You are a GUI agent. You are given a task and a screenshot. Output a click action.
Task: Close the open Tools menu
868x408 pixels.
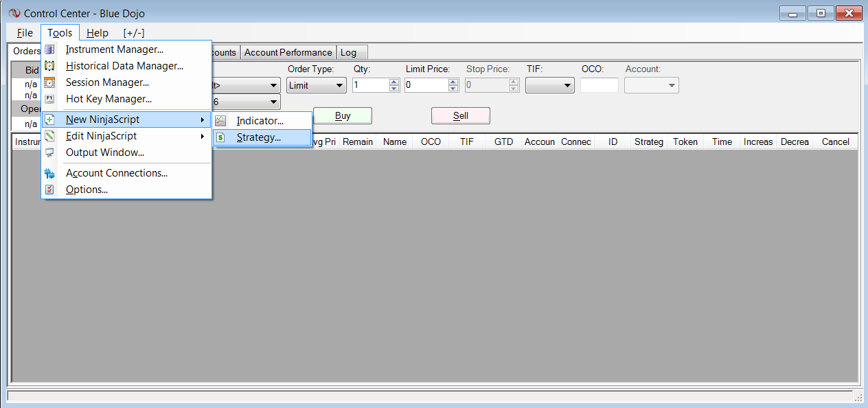pos(60,33)
